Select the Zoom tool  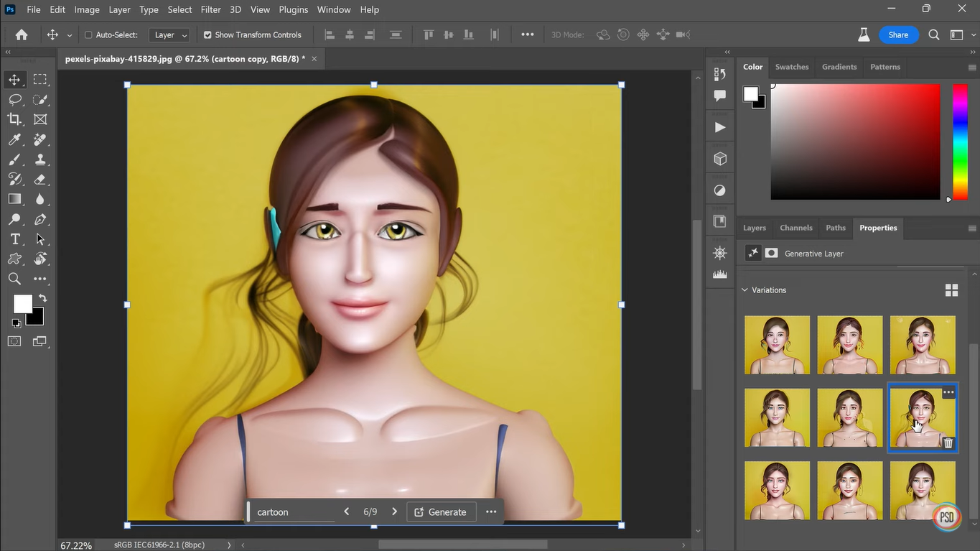point(14,279)
